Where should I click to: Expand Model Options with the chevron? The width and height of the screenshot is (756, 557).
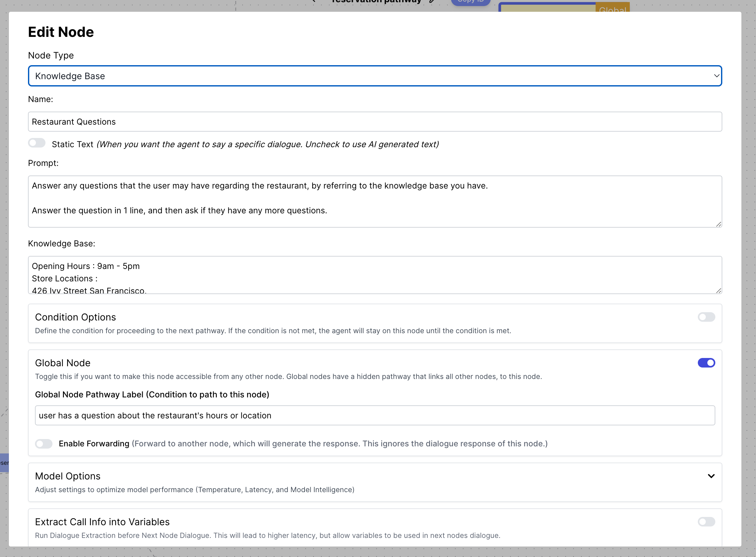[711, 476]
